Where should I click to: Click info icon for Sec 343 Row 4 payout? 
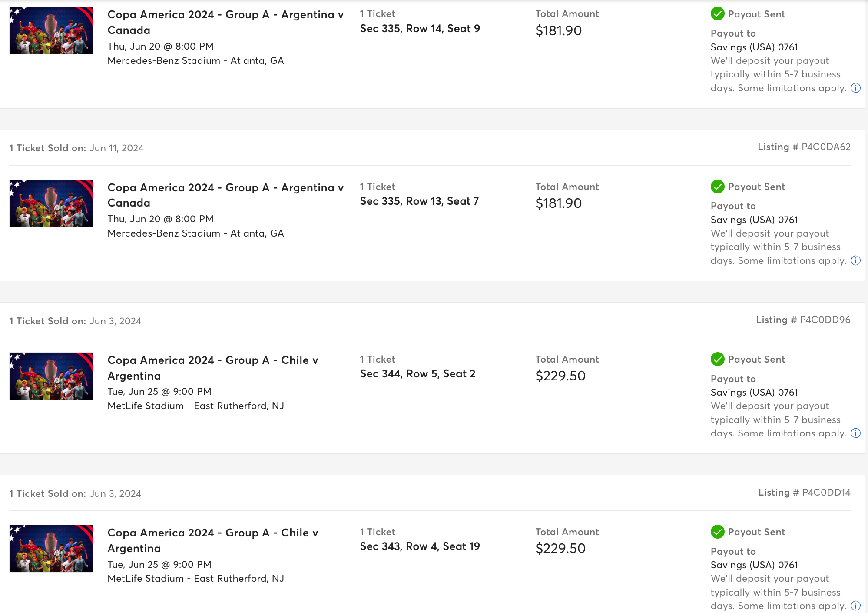pos(855,606)
